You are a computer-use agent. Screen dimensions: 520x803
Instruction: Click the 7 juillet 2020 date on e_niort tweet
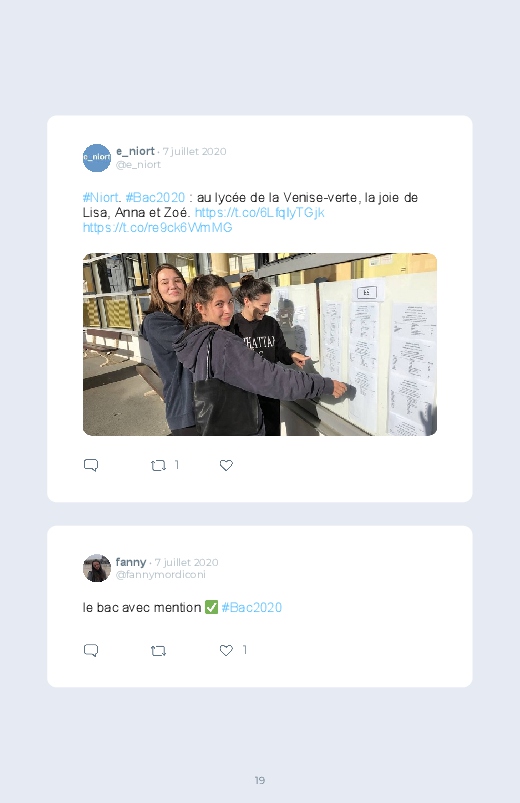click(195, 152)
